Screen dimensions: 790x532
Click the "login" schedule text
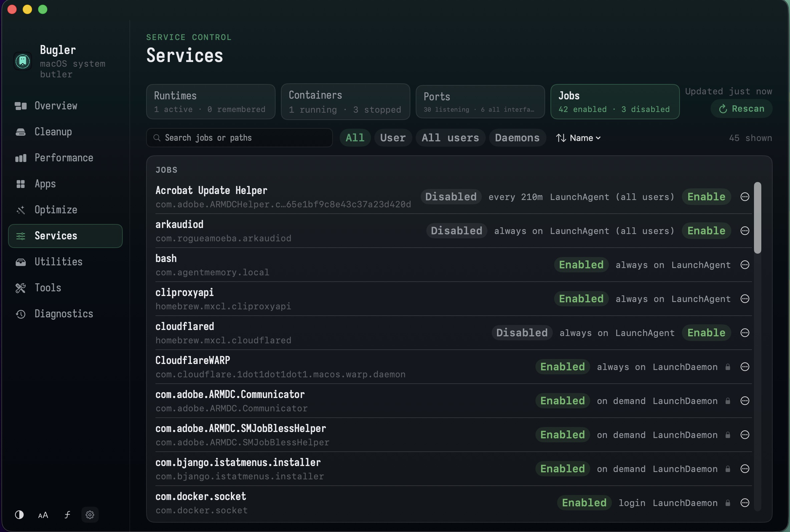pos(632,503)
